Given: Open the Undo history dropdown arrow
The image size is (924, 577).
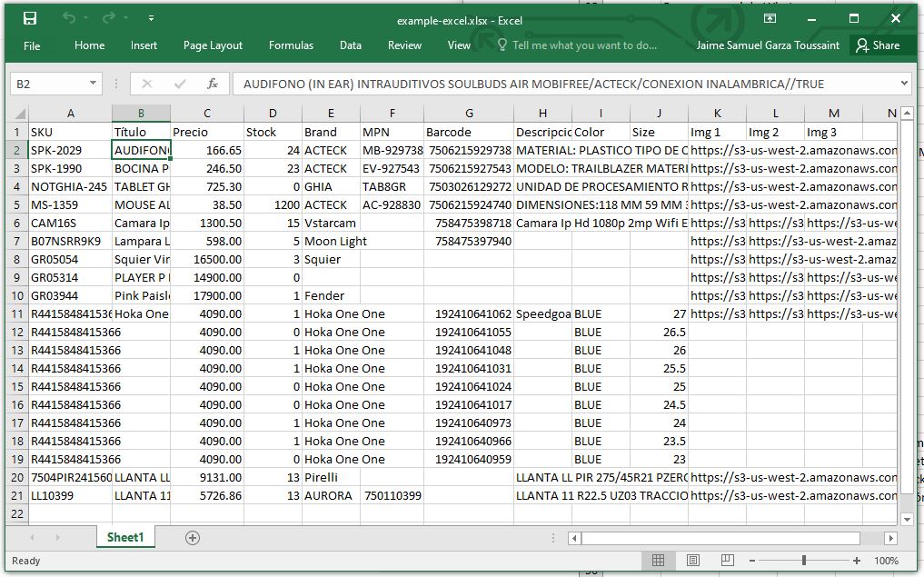Looking at the screenshot, I should 86,19.
